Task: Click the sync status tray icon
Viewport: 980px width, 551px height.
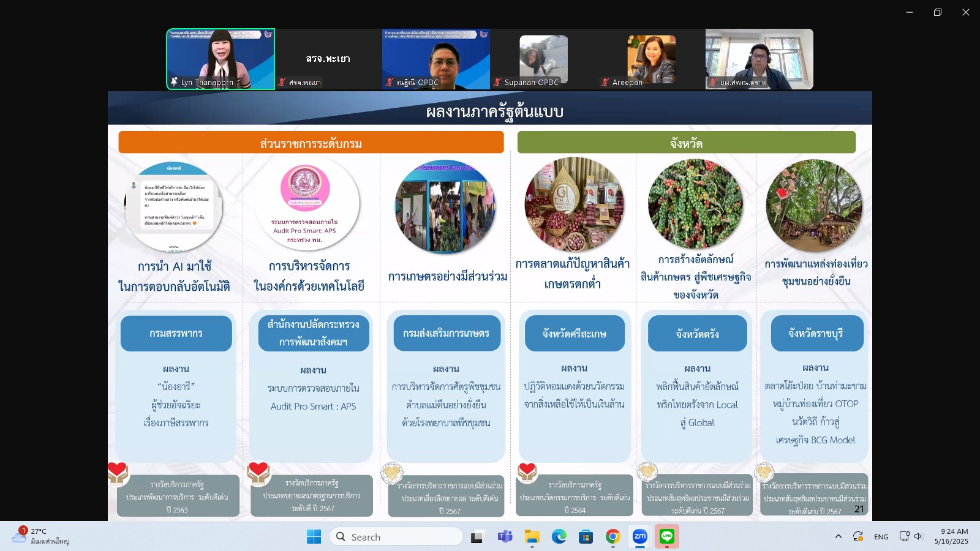Action: (858, 537)
